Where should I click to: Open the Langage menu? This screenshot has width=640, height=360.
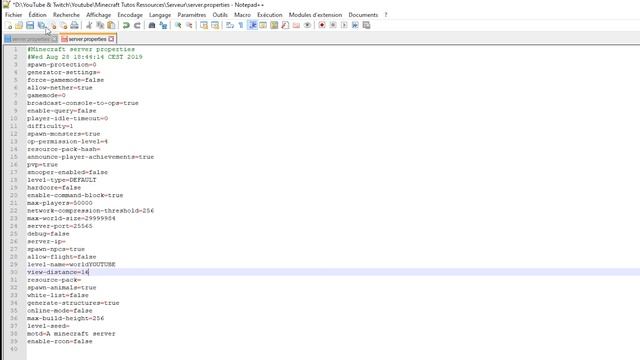(160, 15)
